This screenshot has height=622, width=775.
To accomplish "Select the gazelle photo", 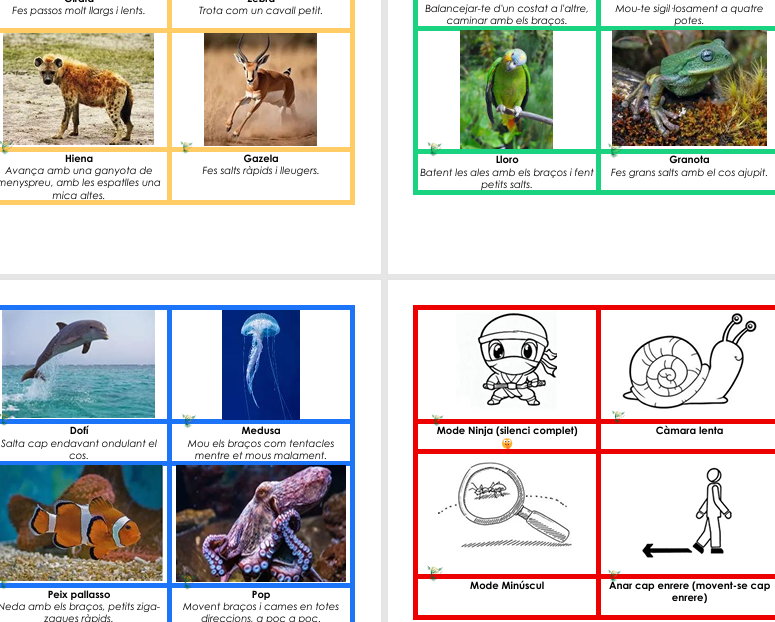I will pos(260,89).
